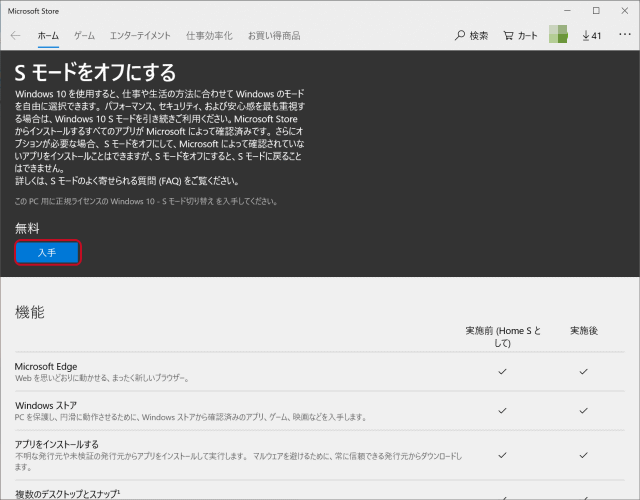Click the Microsoft Edge 実施前 checkmark

(x=502, y=371)
